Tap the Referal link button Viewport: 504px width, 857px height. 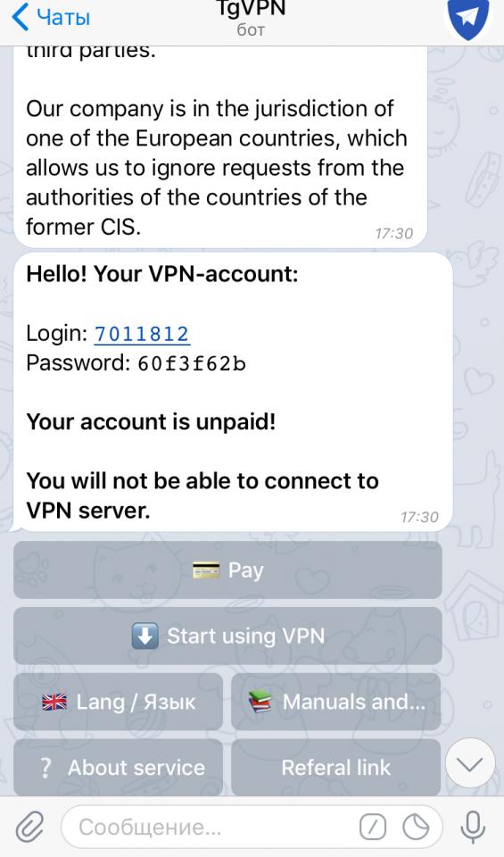[x=335, y=768]
